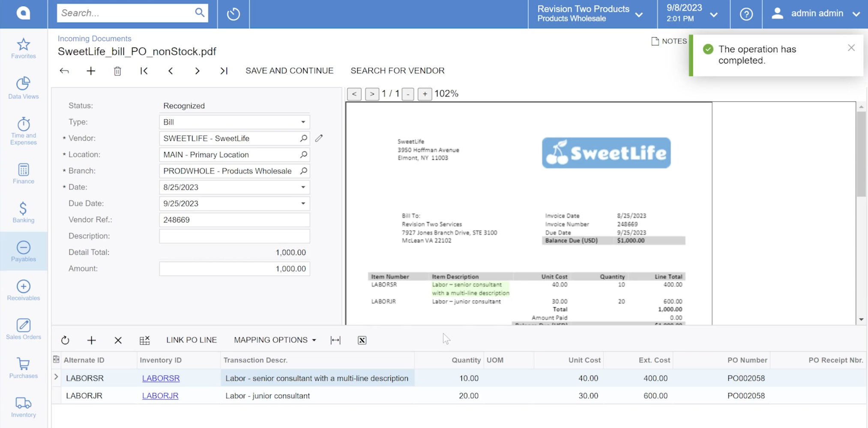Open the Sales Orders workspace

click(x=24, y=329)
